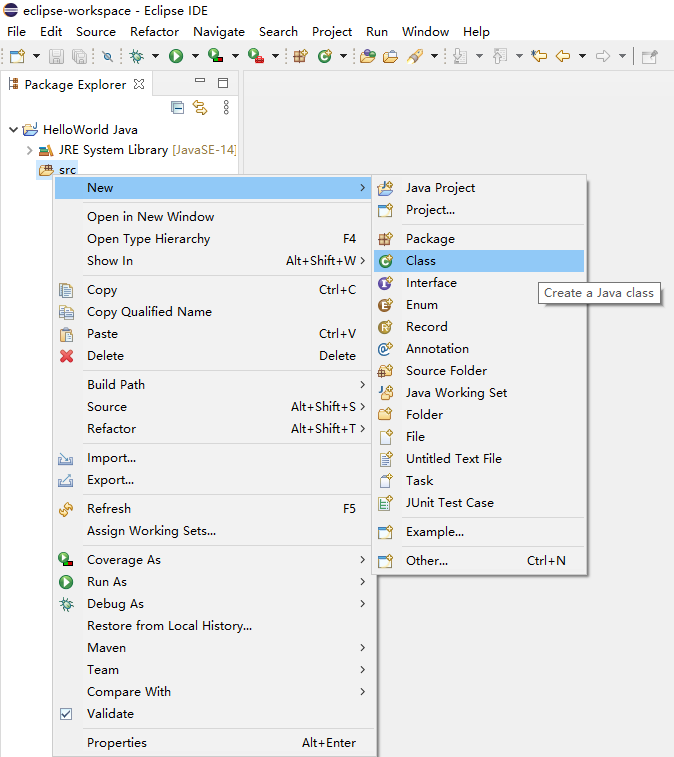674x757 pixels.
Task: Open the Package Explorer view menu dots
Action: (226, 107)
